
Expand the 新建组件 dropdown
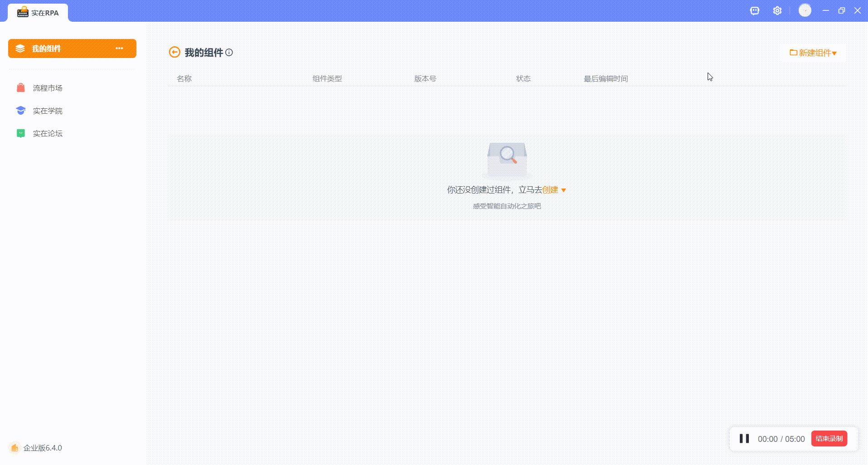(813, 53)
